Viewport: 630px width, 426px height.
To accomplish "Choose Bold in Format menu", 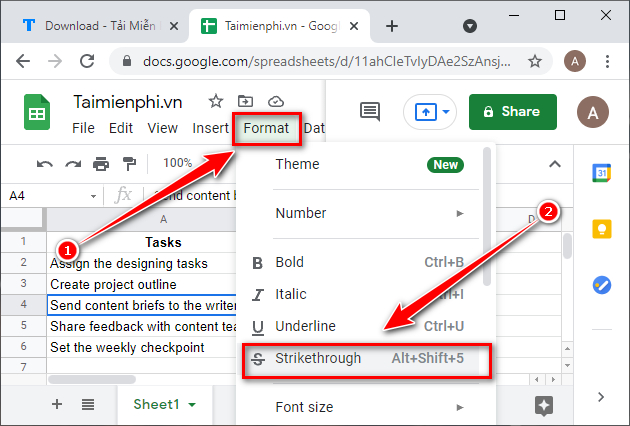I will (358, 262).
